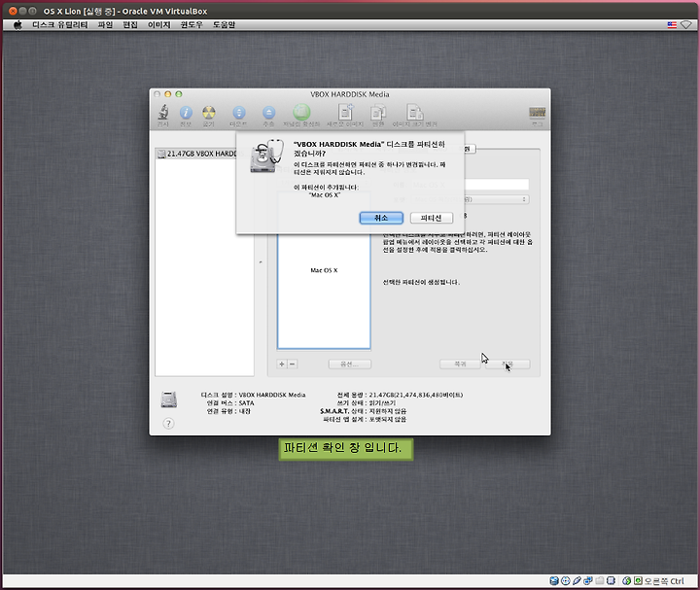
Task: Click the Resize Image toolbar icon
Action: pyautogui.click(x=414, y=112)
